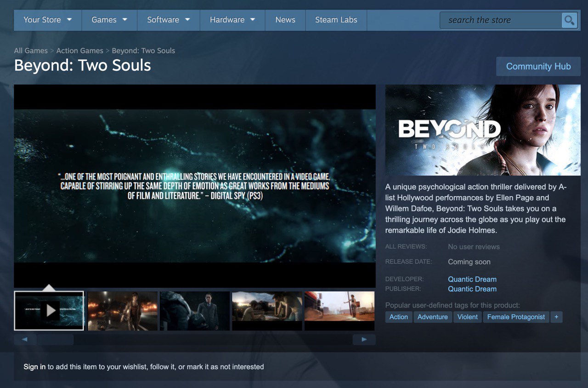This screenshot has height=388, width=588.
Task: Expand the Games dropdown menu
Action: pyautogui.click(x=109, y=20)
